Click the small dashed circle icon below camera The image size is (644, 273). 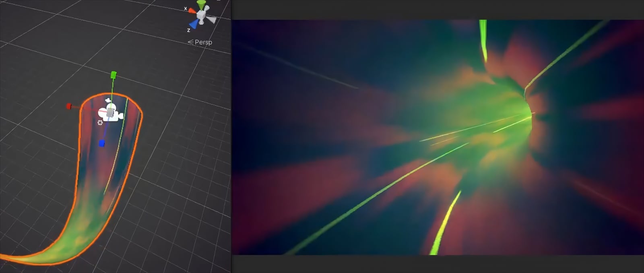click(100, 122)
